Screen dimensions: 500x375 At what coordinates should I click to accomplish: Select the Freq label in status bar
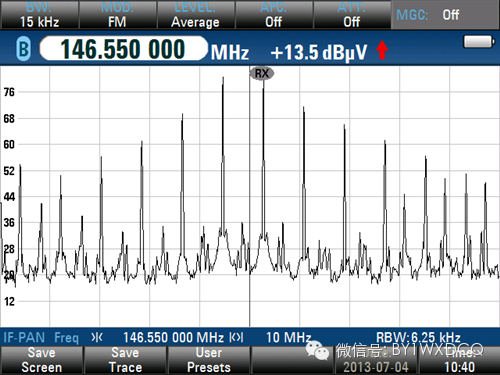point(66,338)
